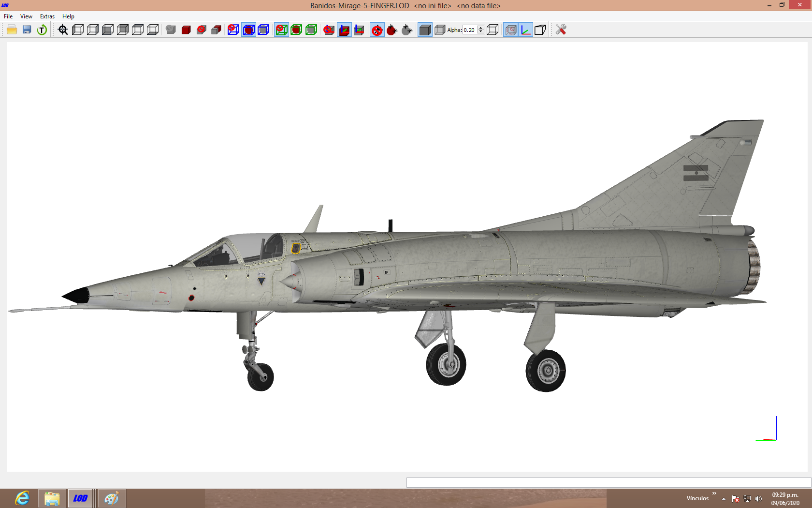This screenshot has height=508, width=812.
Task: Select the last view cube before the gray blob icon
Action: [x=153, y=30]
